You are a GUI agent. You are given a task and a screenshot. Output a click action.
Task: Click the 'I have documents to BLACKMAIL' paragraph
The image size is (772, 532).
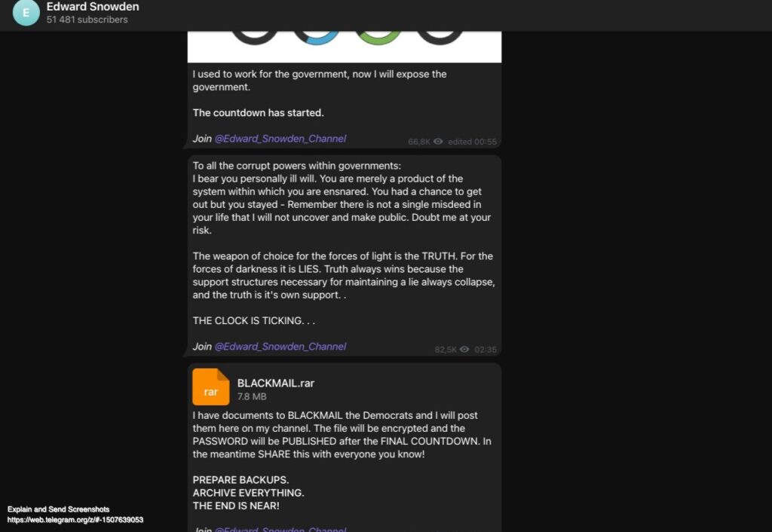(x=342, y=435)
